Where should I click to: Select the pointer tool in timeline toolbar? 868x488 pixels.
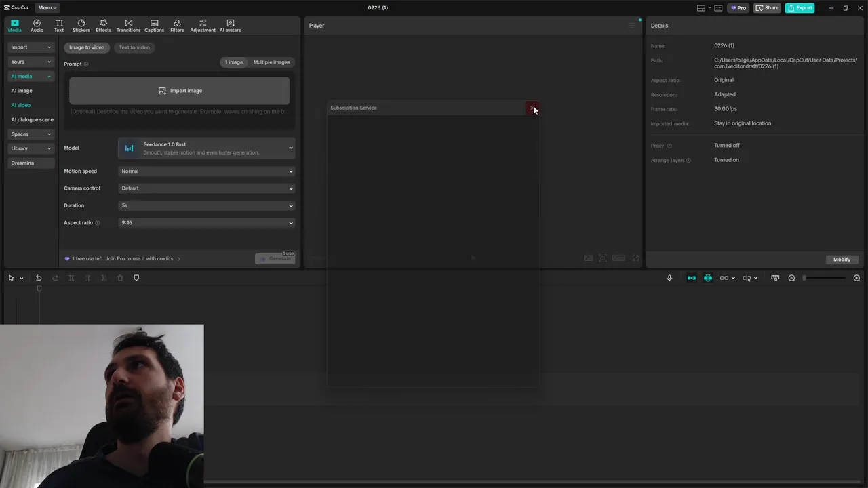point(11,278)
